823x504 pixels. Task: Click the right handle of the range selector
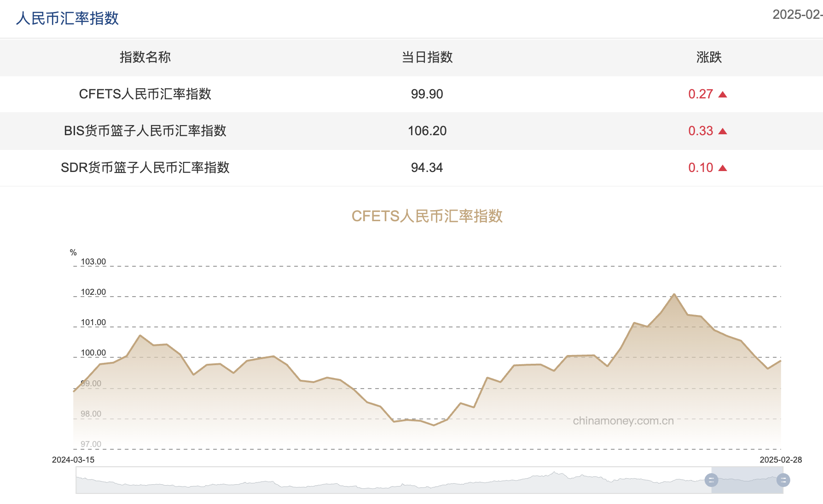pyautogui.click(x=783, y=481)
